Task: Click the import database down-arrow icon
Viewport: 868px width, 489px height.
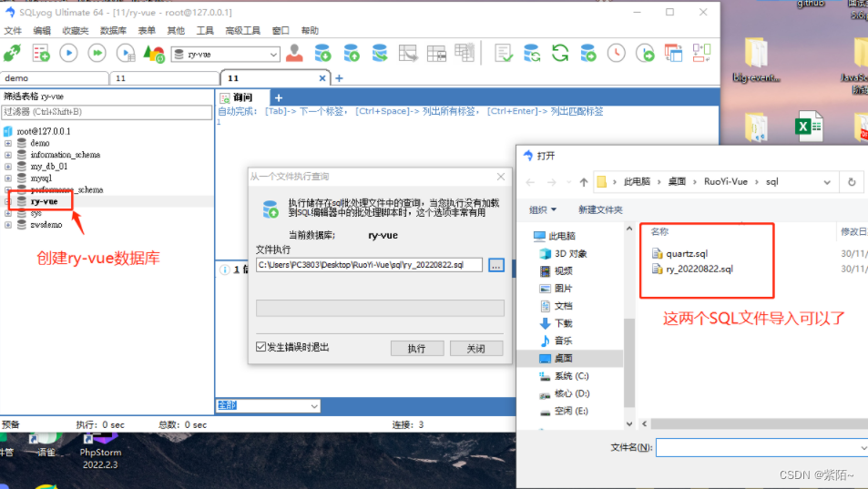Action: pyautogui.click(x=322, y=53)
